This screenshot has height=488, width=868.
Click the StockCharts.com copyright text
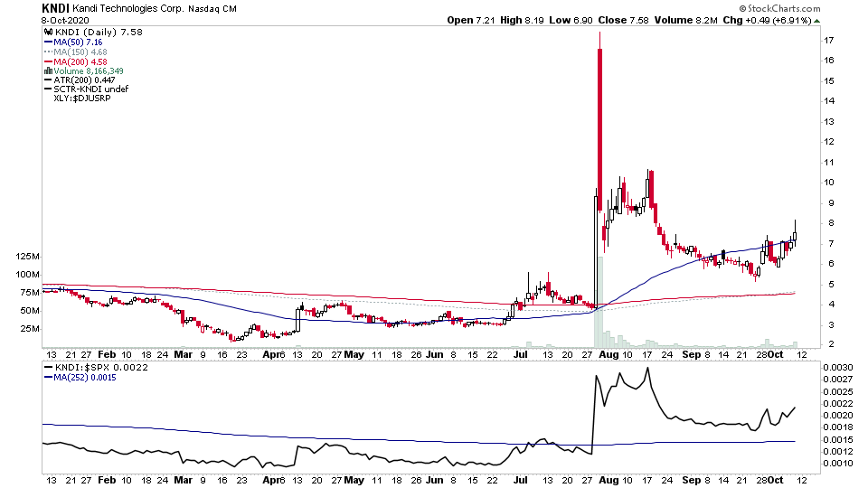779,8
